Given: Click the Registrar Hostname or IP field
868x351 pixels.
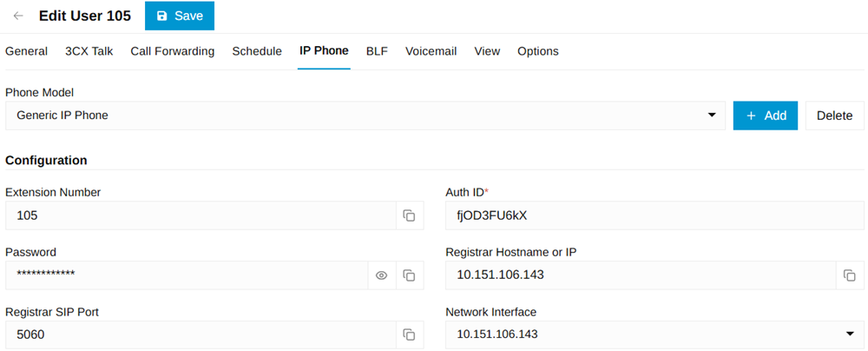Looking at the screenshot, I should pos(641,275).
